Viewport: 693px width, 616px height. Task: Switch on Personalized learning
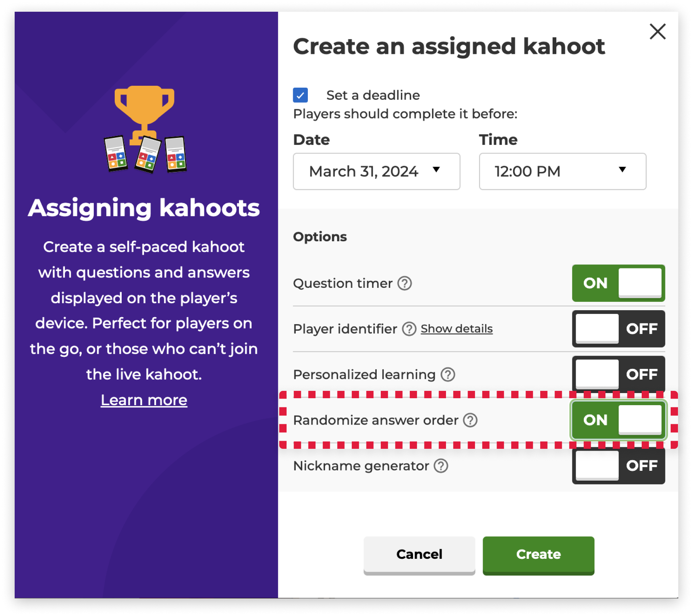point(618,374)
